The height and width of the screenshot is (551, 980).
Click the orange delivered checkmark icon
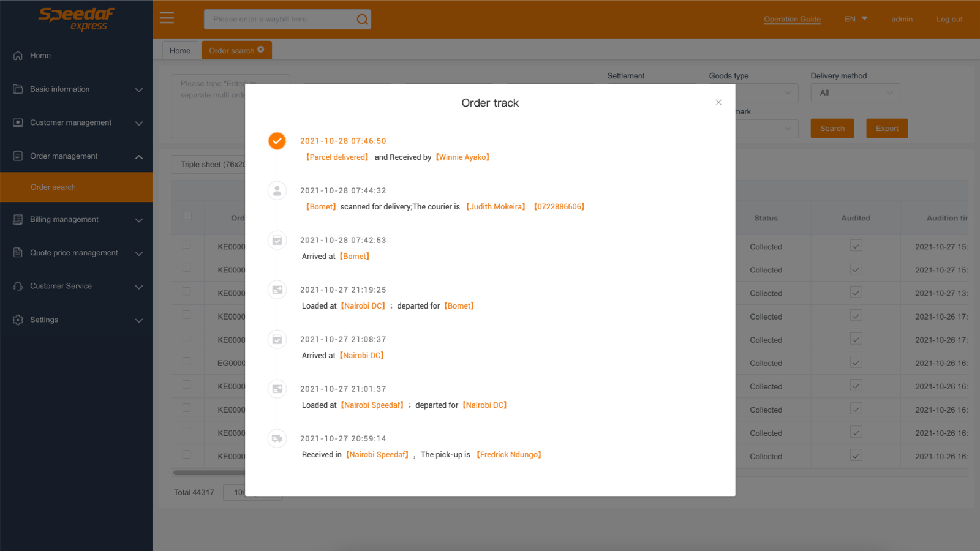[x=277, y=141]
